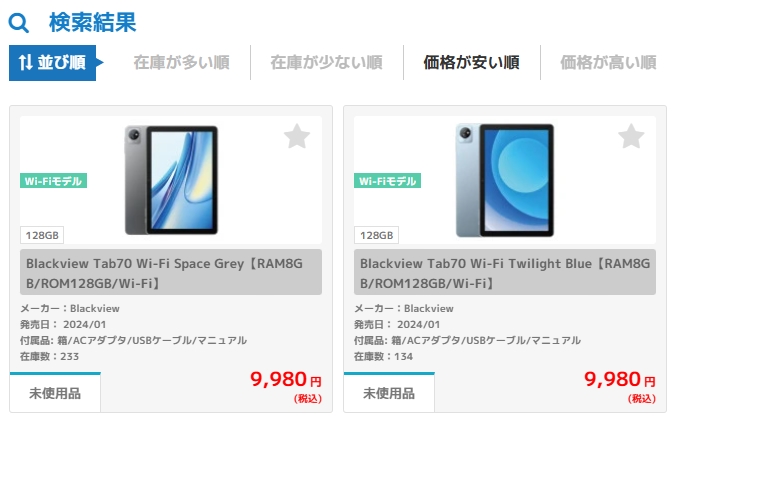
Task: Sort by 在庫が少ない順
Action: (326, 62)
